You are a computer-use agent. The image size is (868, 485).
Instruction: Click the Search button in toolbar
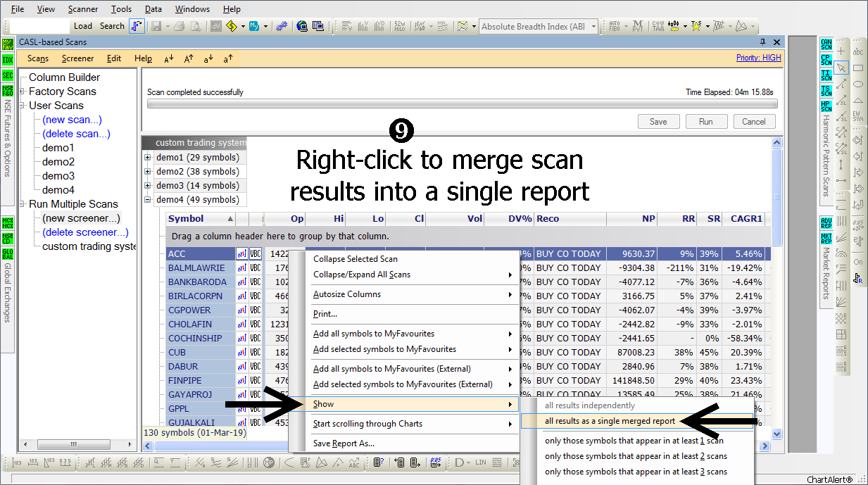tap(112, 26)
